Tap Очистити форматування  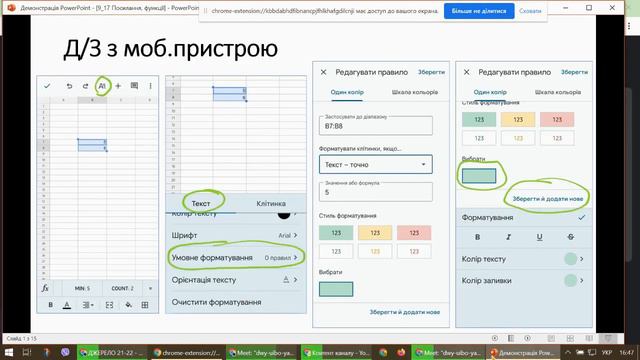tap(216, 302)
